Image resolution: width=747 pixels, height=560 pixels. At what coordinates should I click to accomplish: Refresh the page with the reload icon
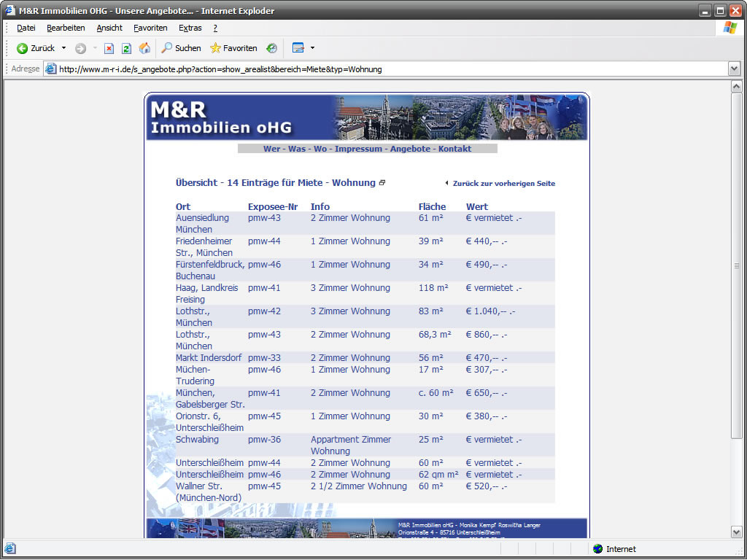[126, 48]
